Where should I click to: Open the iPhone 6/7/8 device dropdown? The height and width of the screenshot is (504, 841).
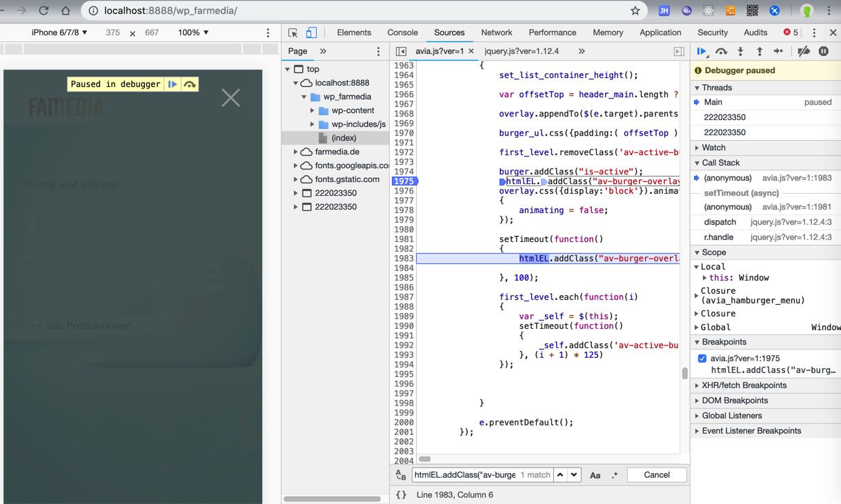click(x=59, y=32)
